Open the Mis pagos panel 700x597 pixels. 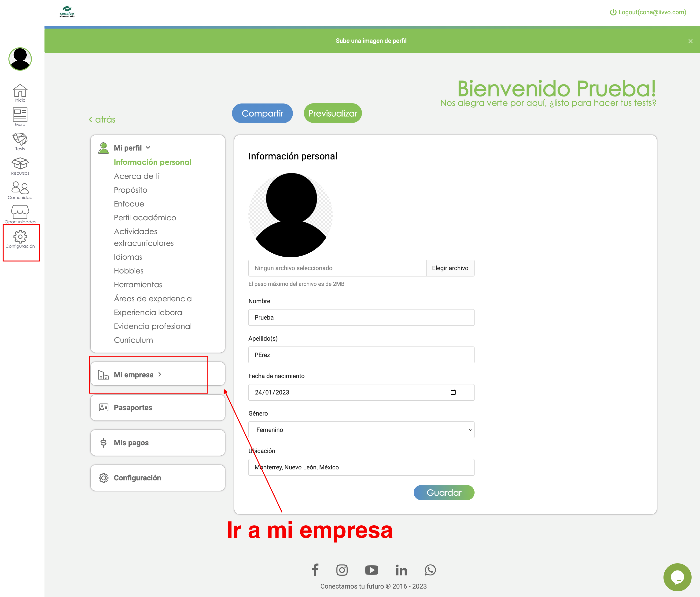158,442
